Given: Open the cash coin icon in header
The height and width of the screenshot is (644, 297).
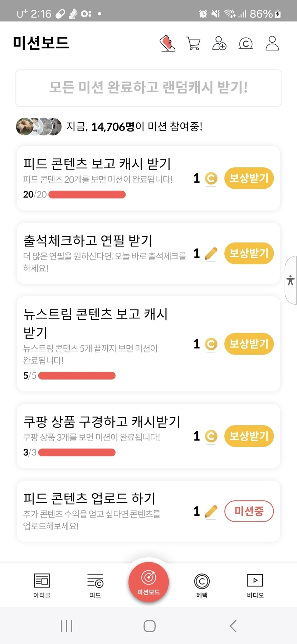Looking at the screenshot, I should pos(246,44).
